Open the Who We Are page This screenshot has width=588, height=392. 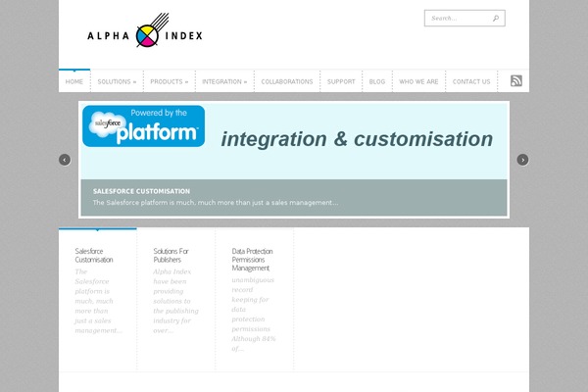point(418,81)
